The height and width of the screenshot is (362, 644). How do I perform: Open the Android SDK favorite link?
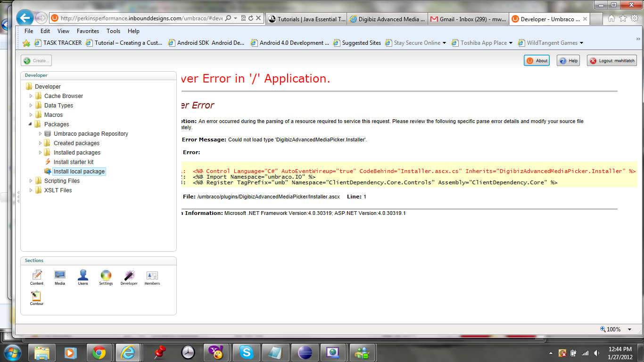[x=206, y=43]
